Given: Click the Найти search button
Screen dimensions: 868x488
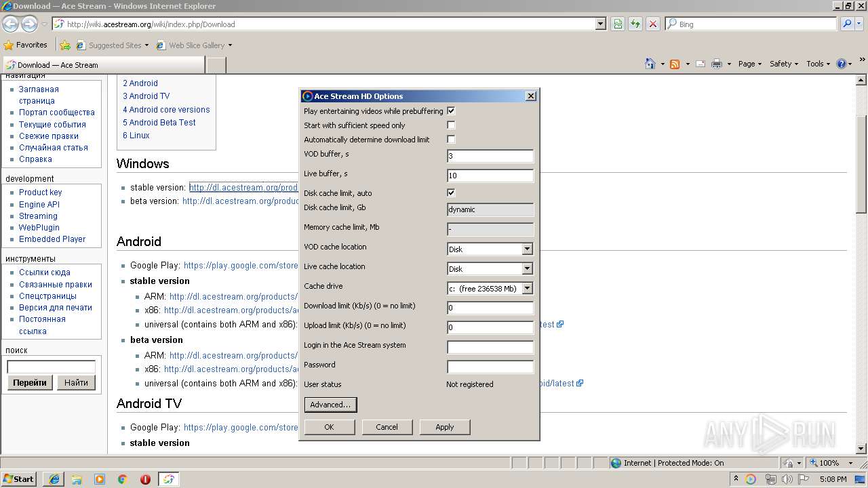Looking at the screenshot, I should coord(76,383).
